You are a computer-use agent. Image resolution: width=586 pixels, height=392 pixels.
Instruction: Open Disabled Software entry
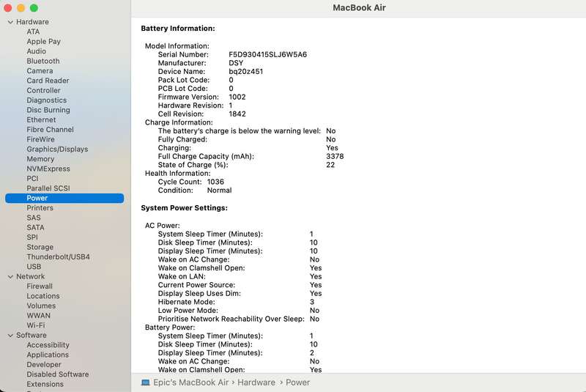[x=58, y=374]
